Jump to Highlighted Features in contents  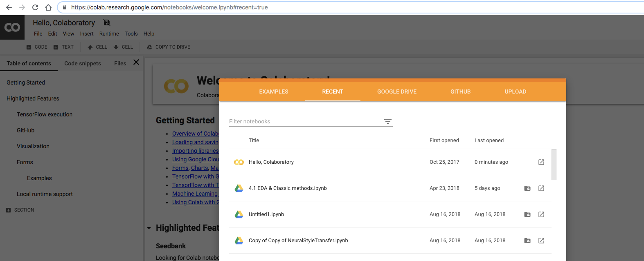tap(33, 98)
